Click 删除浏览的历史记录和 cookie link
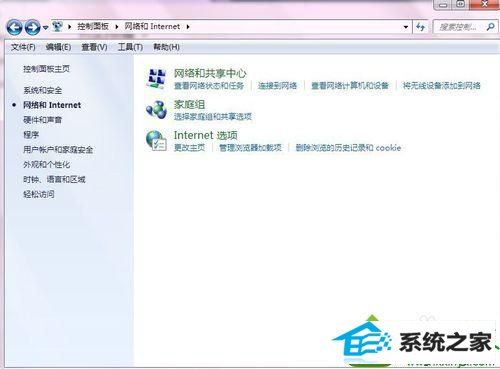Screen dimensions: 500x369 point(348,148)
